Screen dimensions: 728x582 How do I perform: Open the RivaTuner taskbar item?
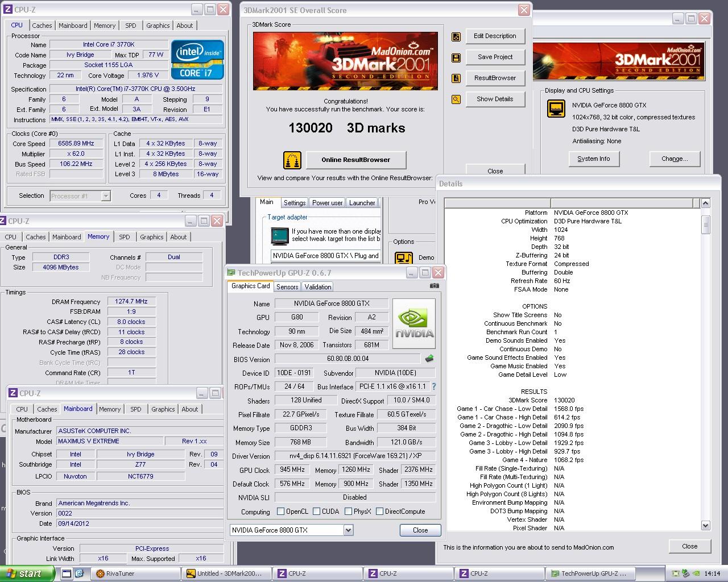tap(135, 573)
